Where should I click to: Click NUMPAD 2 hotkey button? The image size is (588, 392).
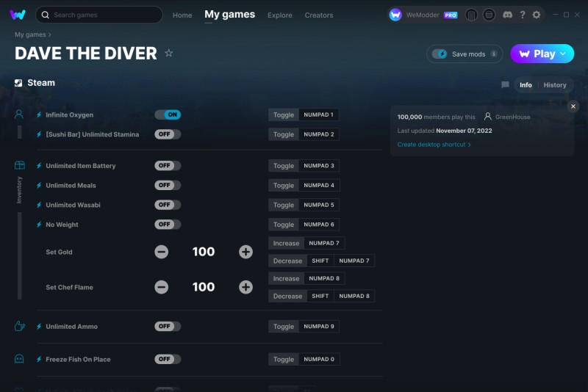[319, 134]
